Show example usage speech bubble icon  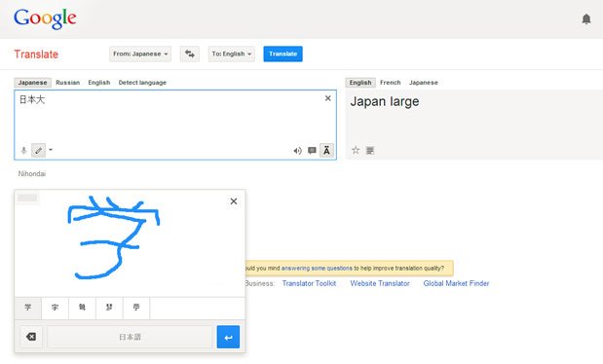(312, 150)
